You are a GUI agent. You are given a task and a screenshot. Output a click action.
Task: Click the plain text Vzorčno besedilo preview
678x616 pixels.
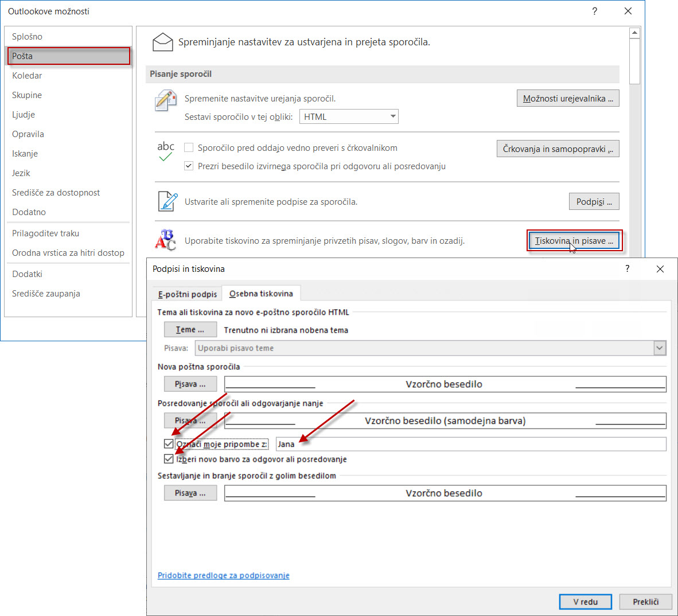(x=445, y=493)
